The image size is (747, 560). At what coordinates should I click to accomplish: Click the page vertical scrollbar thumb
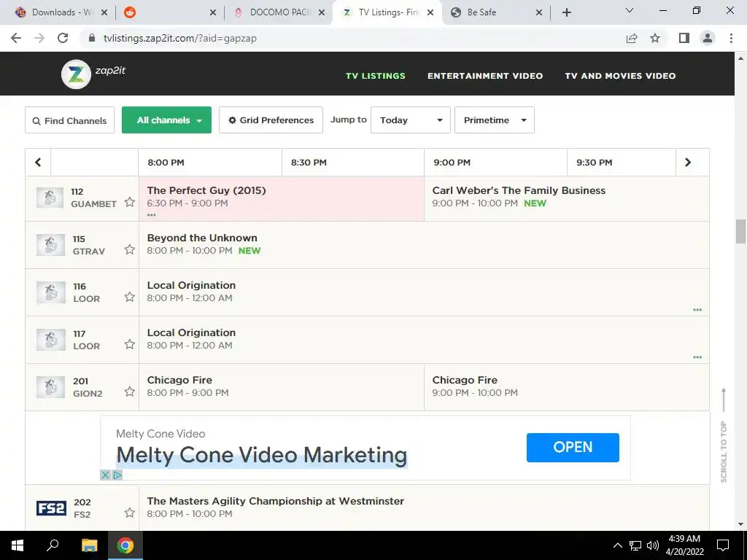(x=740, y=231)
